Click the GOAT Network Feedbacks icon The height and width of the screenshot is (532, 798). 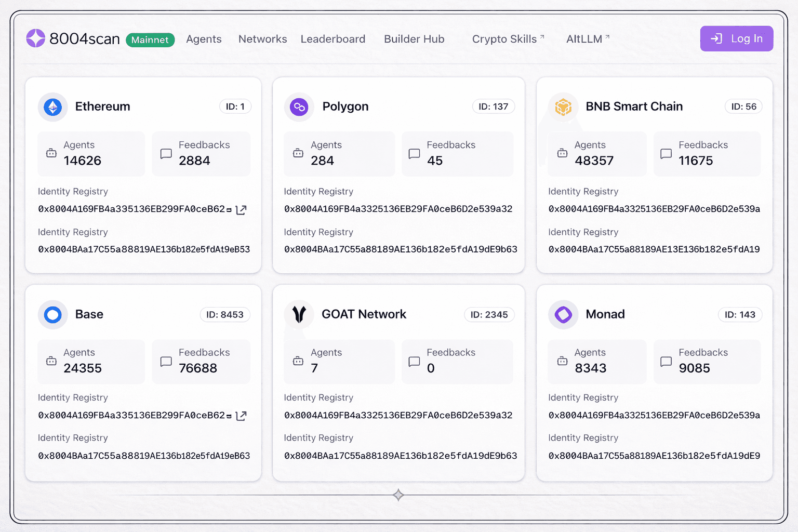pyautogui.click(x=414, y=362)
